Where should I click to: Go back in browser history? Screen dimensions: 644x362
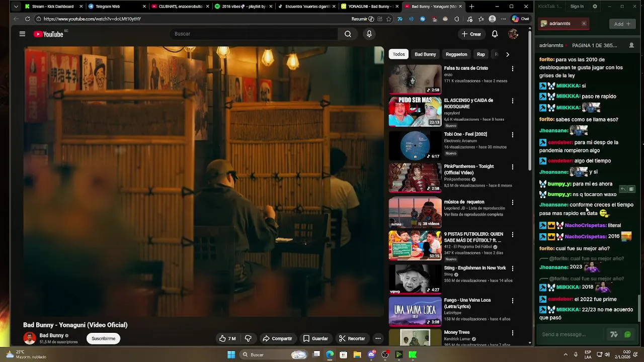tap(16, 19)
